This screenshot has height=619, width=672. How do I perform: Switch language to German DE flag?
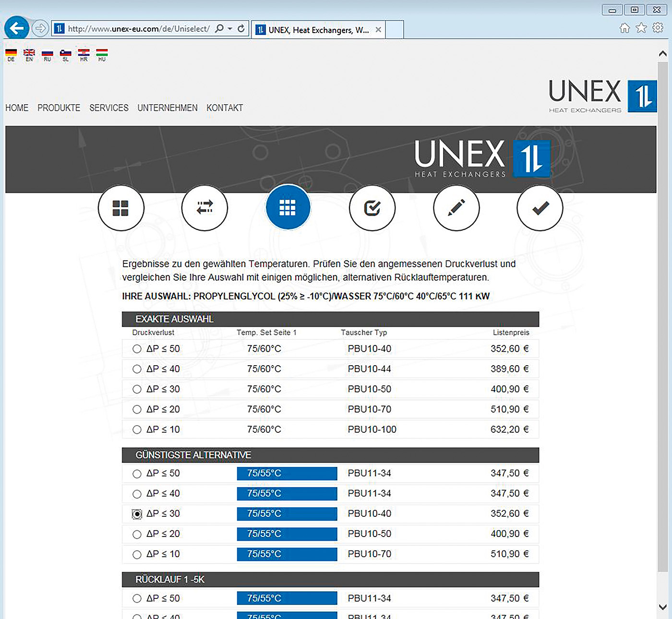click(x=11, y=55)
